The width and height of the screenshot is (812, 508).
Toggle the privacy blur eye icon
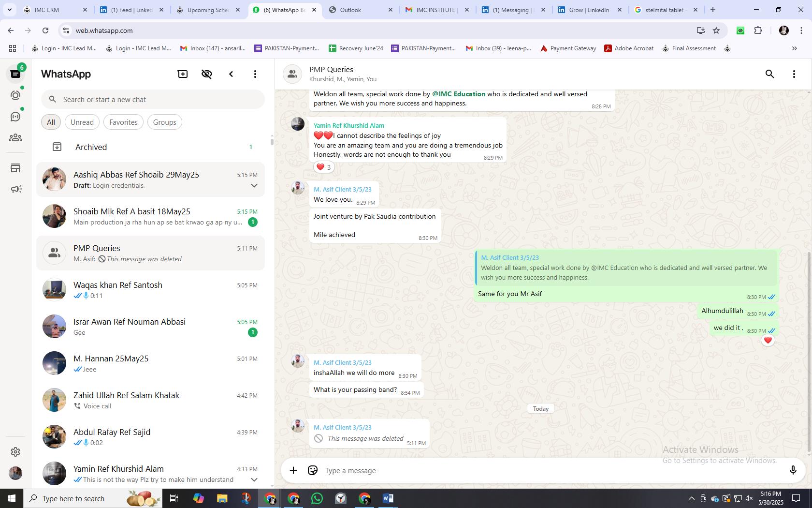pos(207,74)
